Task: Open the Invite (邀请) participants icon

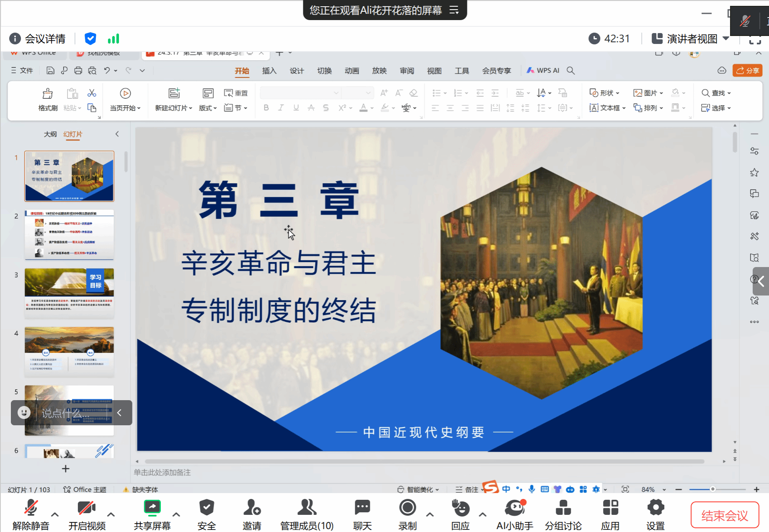Action: pyautogui.click(x=252, y=508)
